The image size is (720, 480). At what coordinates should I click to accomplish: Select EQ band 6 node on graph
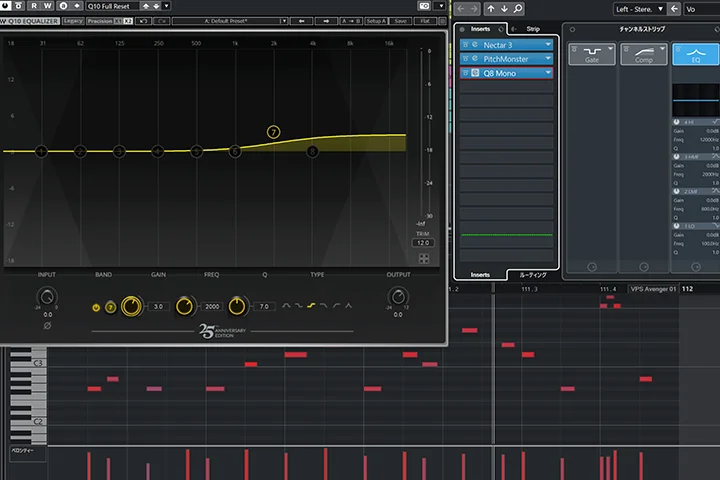tap(235, 151)
